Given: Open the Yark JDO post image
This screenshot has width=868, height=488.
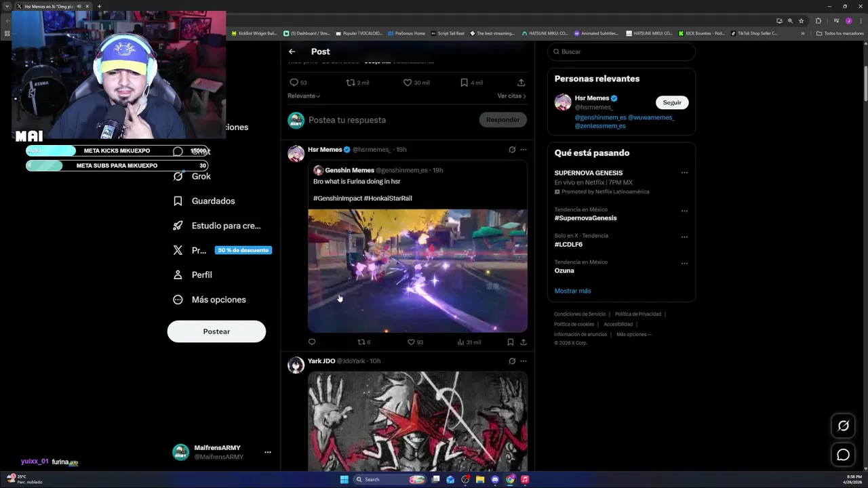Looking at the screenshot, I should pyautogui.click(x=418, y=421).
